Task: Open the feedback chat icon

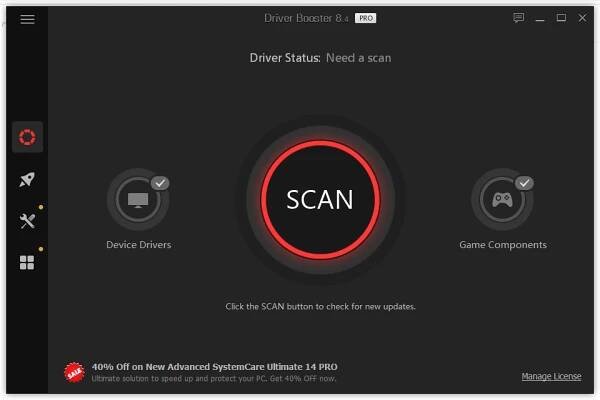Action: click(518, 18)
